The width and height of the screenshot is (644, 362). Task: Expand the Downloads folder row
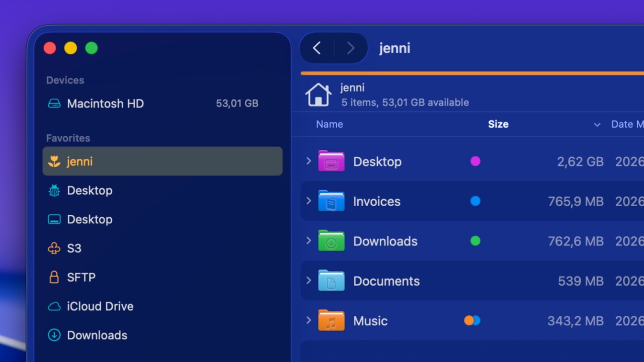pyautogui.click(x=308, y=241)
